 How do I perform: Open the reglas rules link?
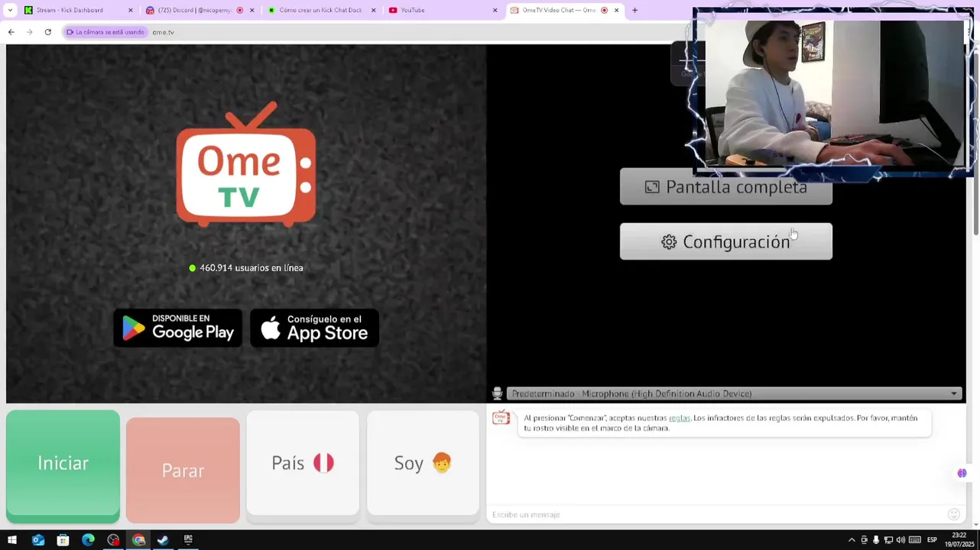pos(679,418)
